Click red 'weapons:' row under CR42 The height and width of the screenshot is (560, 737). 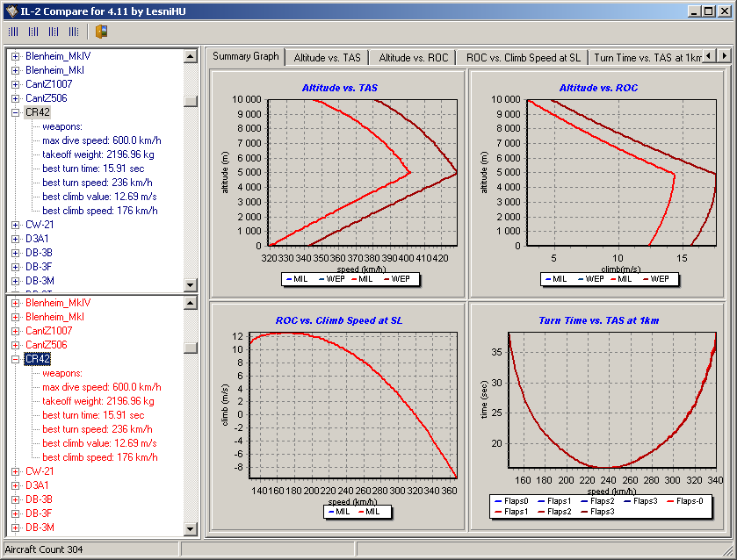(x=62, y=373)
